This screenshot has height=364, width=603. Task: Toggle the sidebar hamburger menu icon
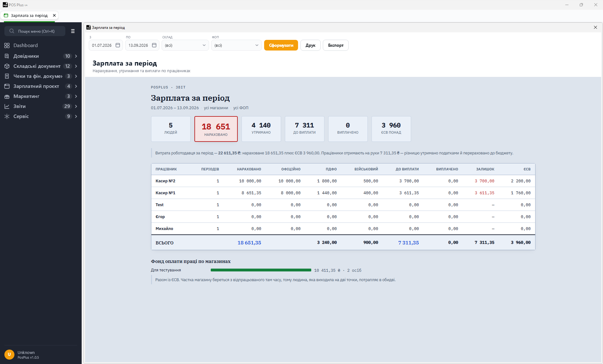click(73, 31)
